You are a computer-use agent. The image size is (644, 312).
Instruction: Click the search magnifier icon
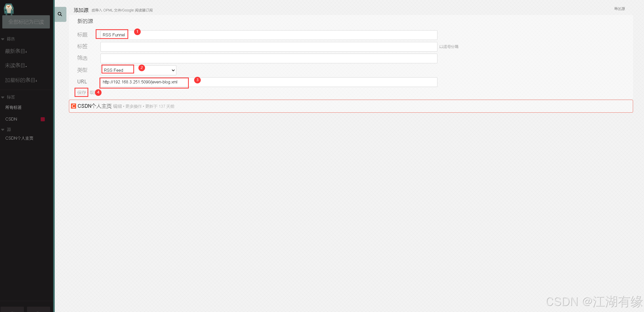(x=60, y=14)
